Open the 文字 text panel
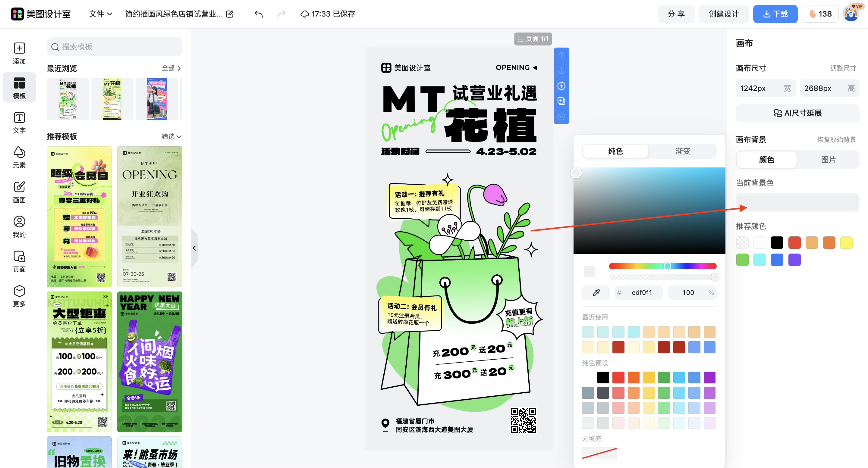Viewport: 868px width, 468px height. (19, 123)
